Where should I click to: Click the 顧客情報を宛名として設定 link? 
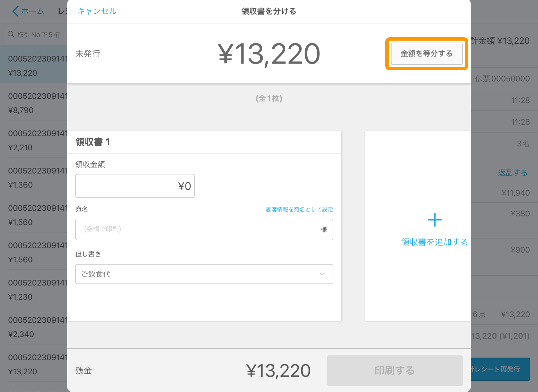click(x=299, y=209)
